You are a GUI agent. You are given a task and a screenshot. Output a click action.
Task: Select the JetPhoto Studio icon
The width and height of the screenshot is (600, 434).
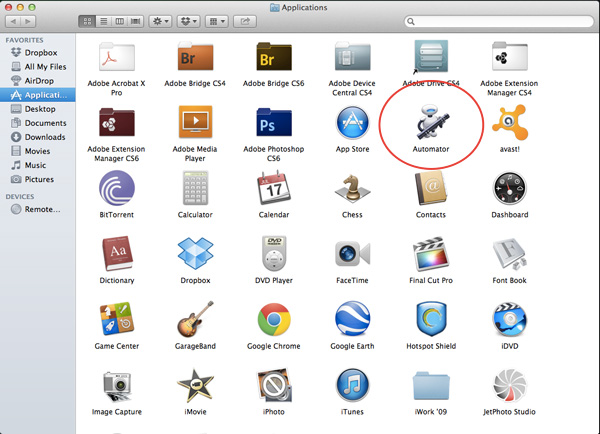click(x=510, y=386)
